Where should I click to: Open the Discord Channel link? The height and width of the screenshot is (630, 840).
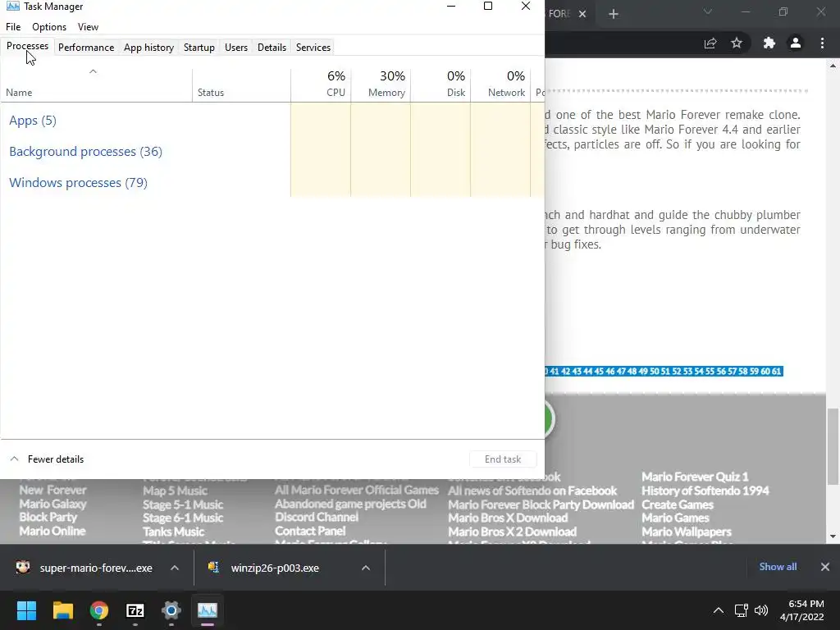317,517
